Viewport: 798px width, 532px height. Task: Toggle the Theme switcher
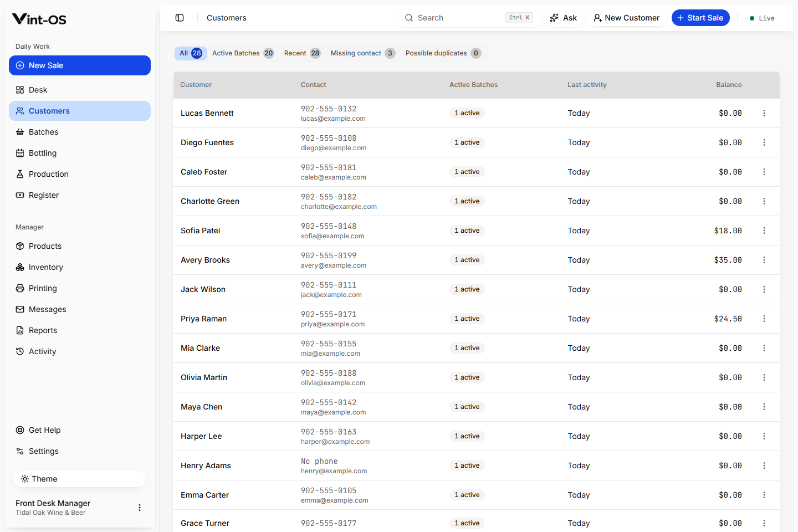click(x=80, y=479)
